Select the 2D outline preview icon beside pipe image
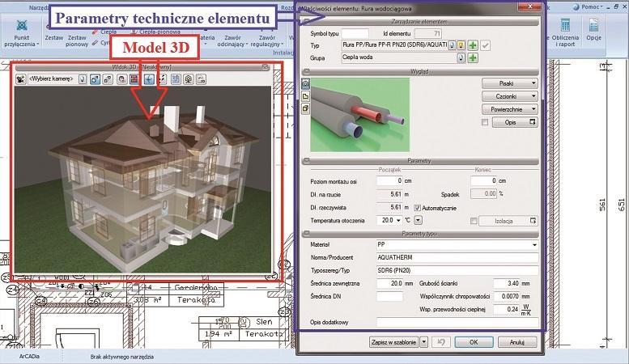This screenshot has height=364, width=629. (x=306, y=96)
